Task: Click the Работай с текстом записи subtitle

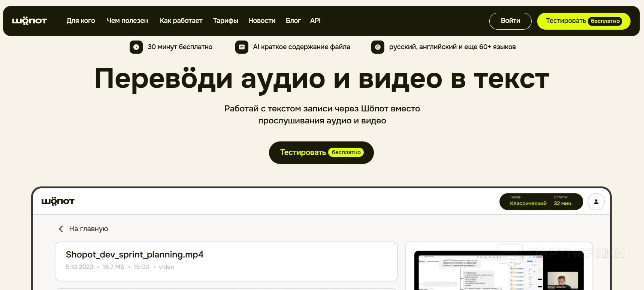Action: tap(322, 114)
